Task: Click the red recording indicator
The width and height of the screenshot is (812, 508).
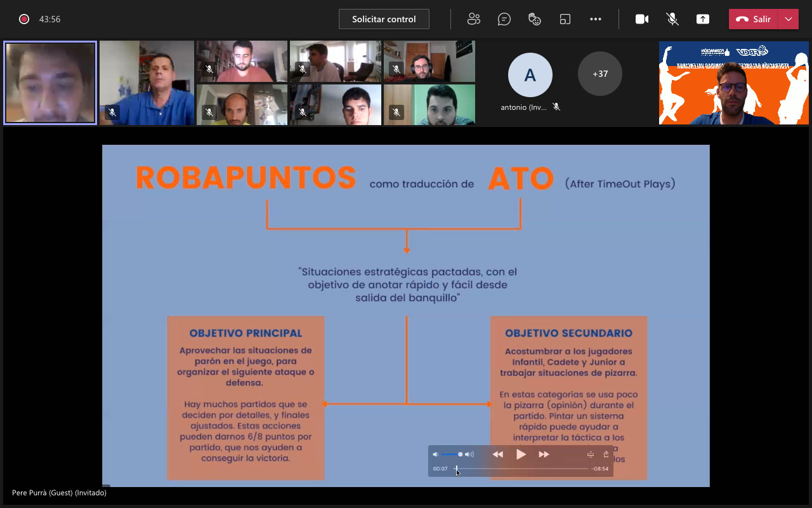Action: click(24, 19)
